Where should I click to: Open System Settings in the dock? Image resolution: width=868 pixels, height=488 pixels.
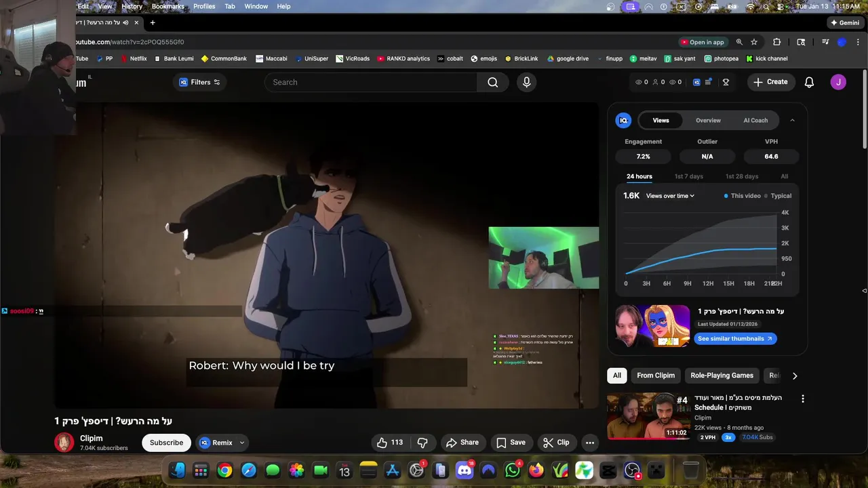coord(416,470)
